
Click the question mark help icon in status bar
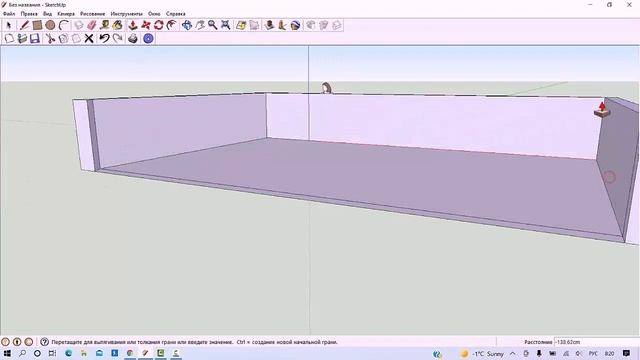[44, 342]
